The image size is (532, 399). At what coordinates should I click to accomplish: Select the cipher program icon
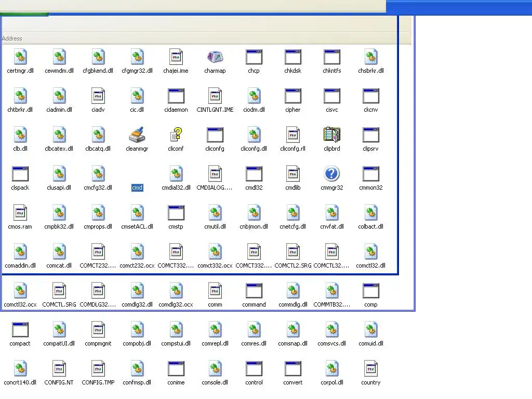[293, 96]
